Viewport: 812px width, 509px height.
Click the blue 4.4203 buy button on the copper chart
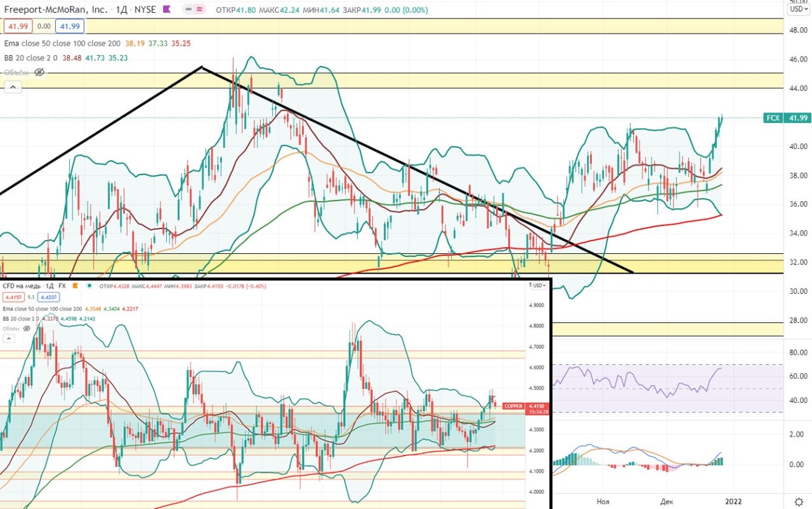(48, 297)
